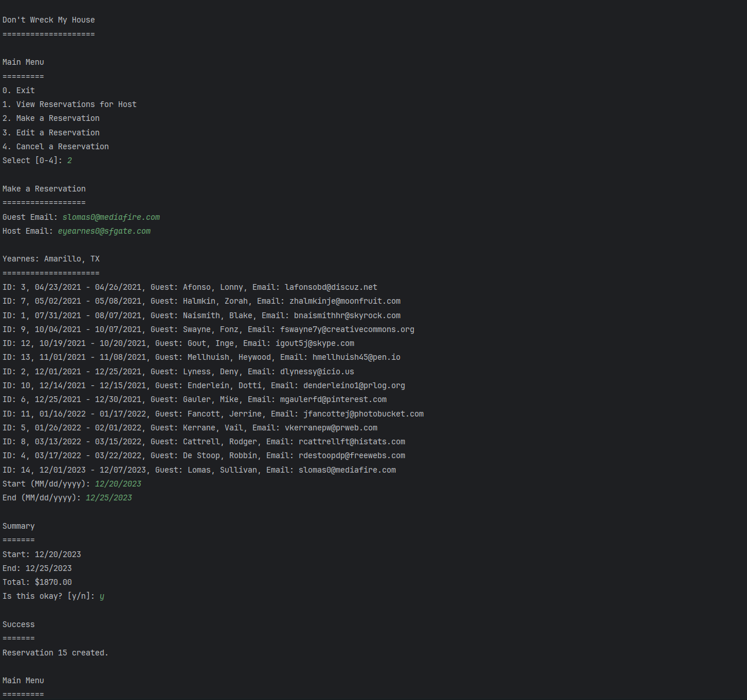Click the "Don't Wreck My House" title text
This screenshot has width=747, height=700.
click(x=49, y=20)
